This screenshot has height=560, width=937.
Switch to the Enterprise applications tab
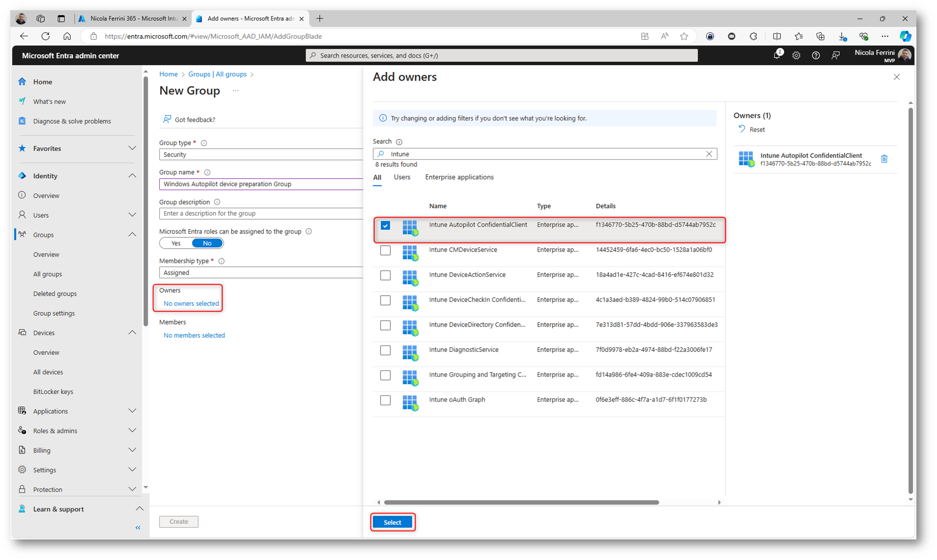click(x=459, y=177)
